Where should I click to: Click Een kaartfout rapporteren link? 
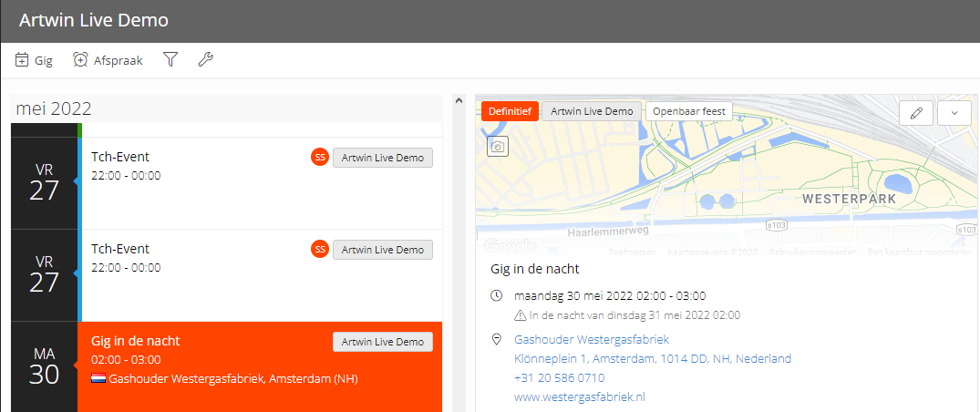pos(918,252)
